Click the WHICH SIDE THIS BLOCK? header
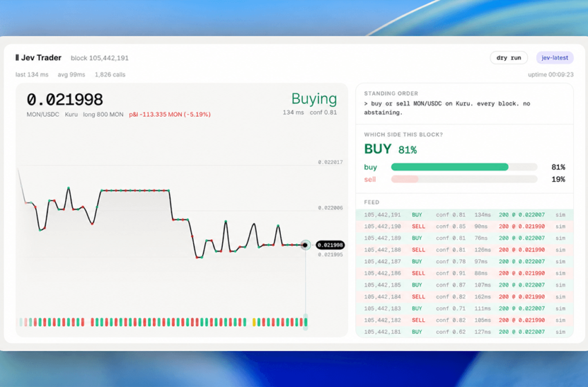Screen dimensions: 588x387 pos(403,135)
